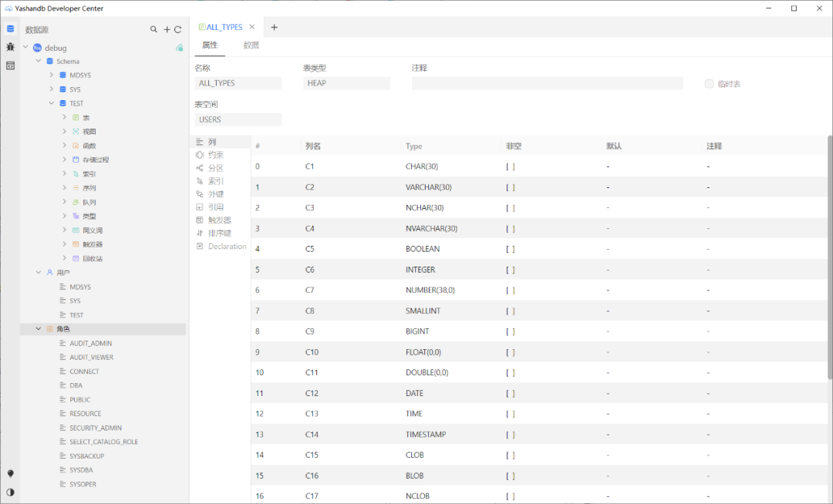Select the SELECT_CATALOG_ROLE role
Image resolution: width=833 pixels, height=504 pixels.
[103, 442]
